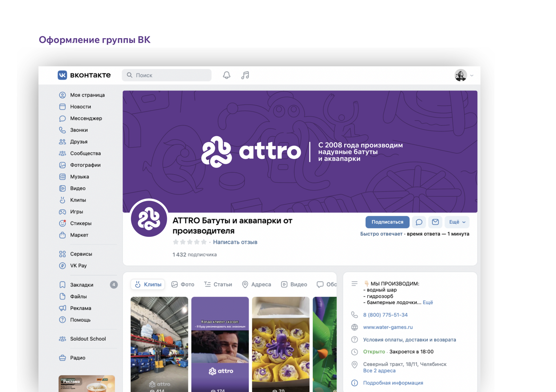Click the ATTRO group avatar logo
Image resolution: width=556 pixels, height=392 pixels.
[149, 218]
